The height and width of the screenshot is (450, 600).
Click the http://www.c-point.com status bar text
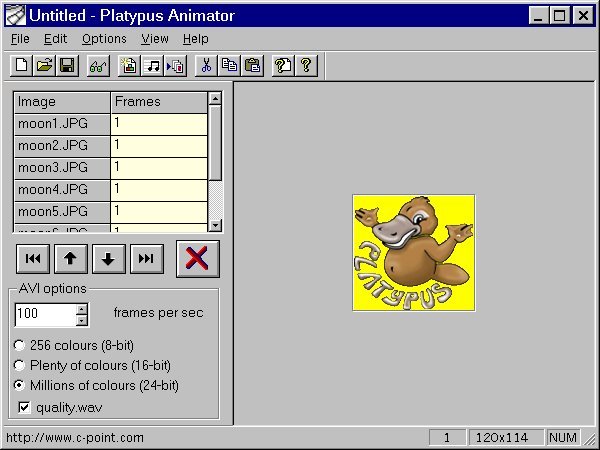pyautogui.click(x=75, y=438)
